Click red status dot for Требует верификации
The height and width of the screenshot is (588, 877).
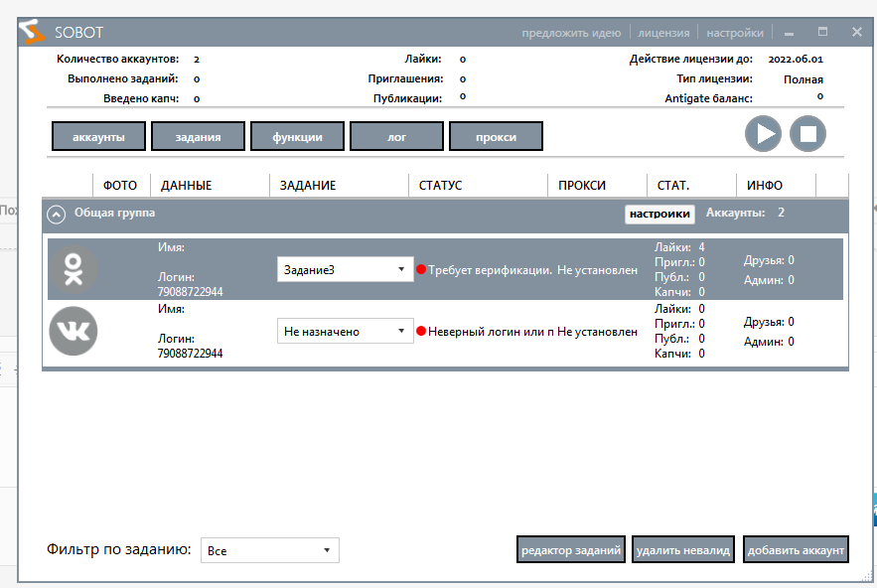(421, 269)
